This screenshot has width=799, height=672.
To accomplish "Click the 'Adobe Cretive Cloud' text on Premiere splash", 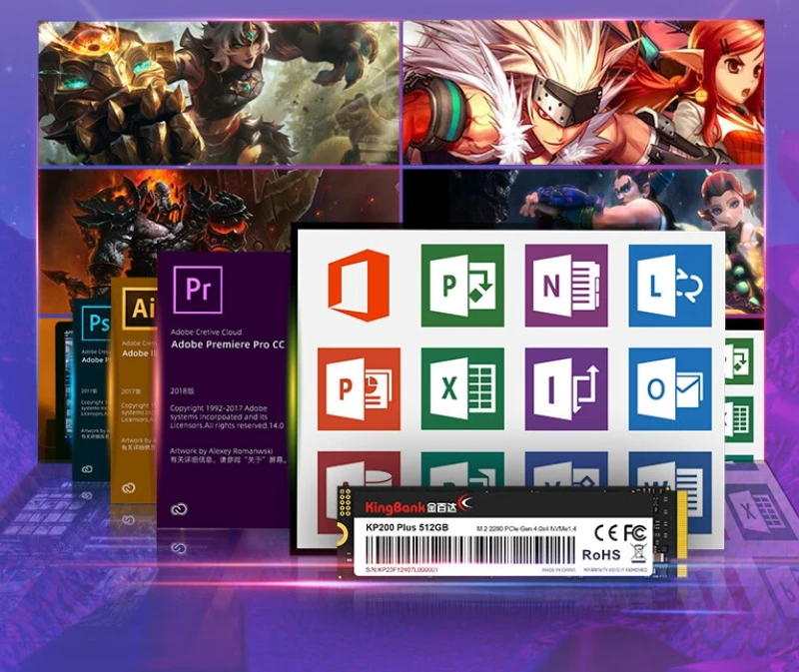I will tap(206, 332).
